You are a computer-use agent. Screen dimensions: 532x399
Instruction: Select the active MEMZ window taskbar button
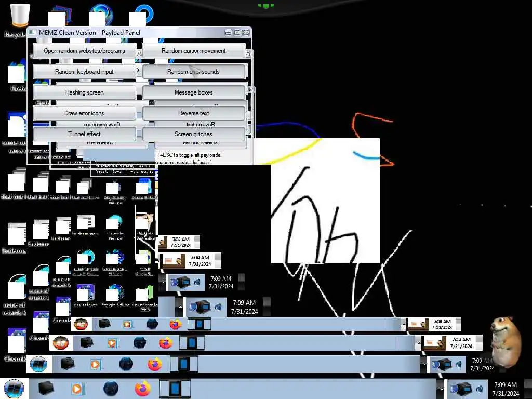click(x=175, y=389)
